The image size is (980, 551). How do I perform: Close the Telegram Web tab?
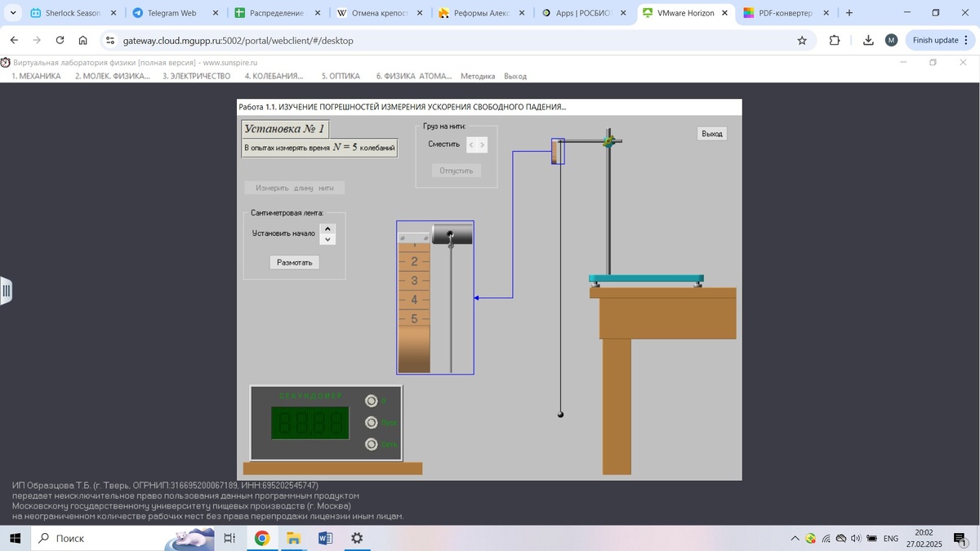point(216,13)
